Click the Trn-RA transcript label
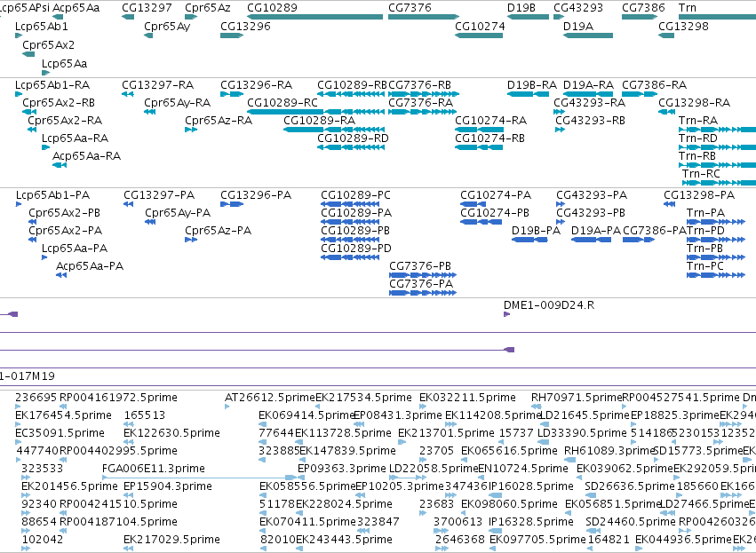 698,121
